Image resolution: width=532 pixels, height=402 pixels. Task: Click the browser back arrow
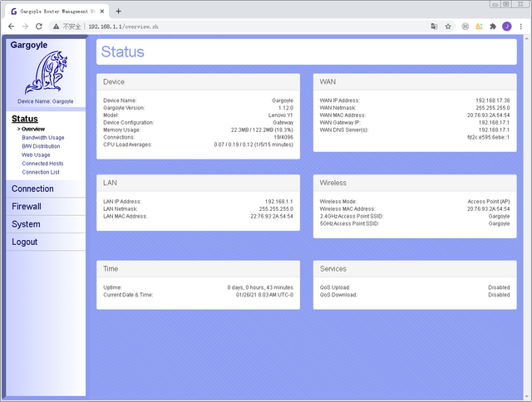11,27
